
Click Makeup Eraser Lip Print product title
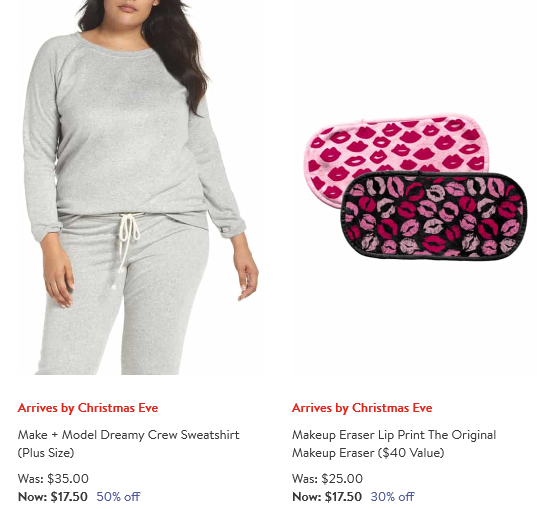(x=394, y=444)
